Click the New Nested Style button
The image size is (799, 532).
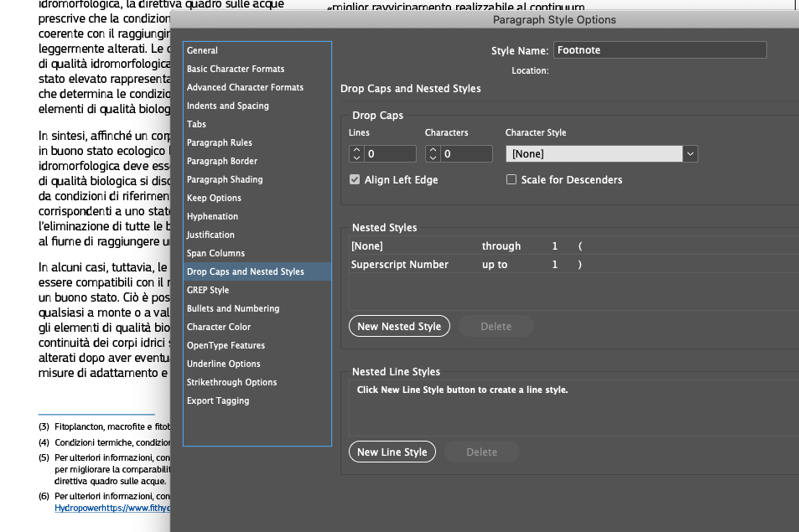(399, 326)
